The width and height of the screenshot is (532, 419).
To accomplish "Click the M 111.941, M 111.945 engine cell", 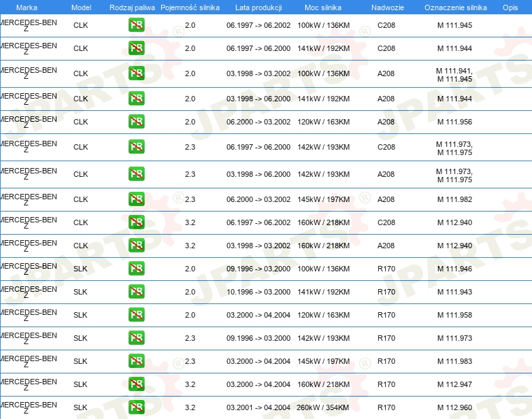I will 454,75.
